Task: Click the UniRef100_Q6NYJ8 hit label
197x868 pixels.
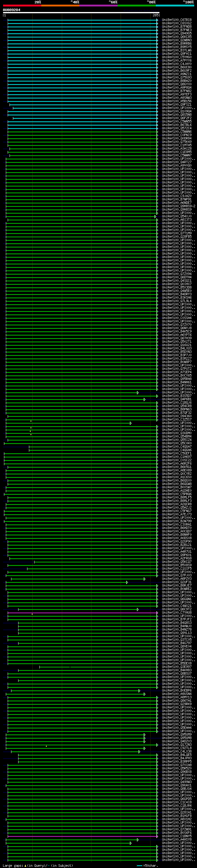Action: [x=177, y=328]
